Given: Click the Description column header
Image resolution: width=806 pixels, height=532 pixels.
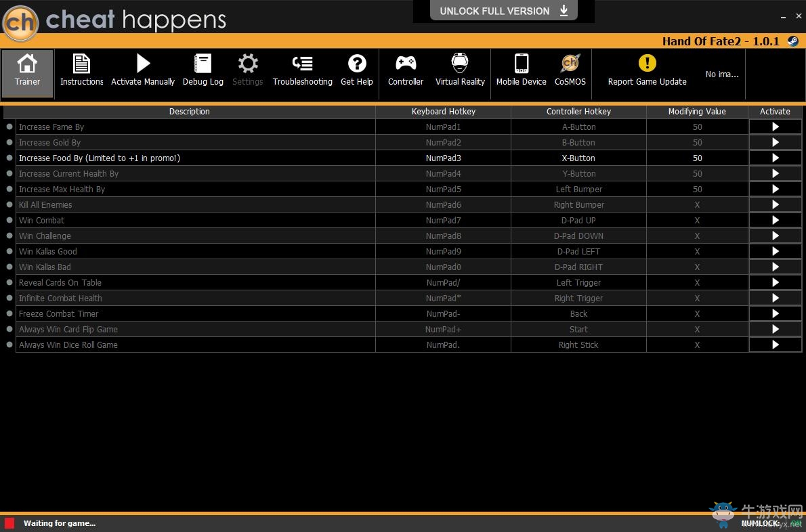Looking at the screenshot, I should click(x=189, y=112).
